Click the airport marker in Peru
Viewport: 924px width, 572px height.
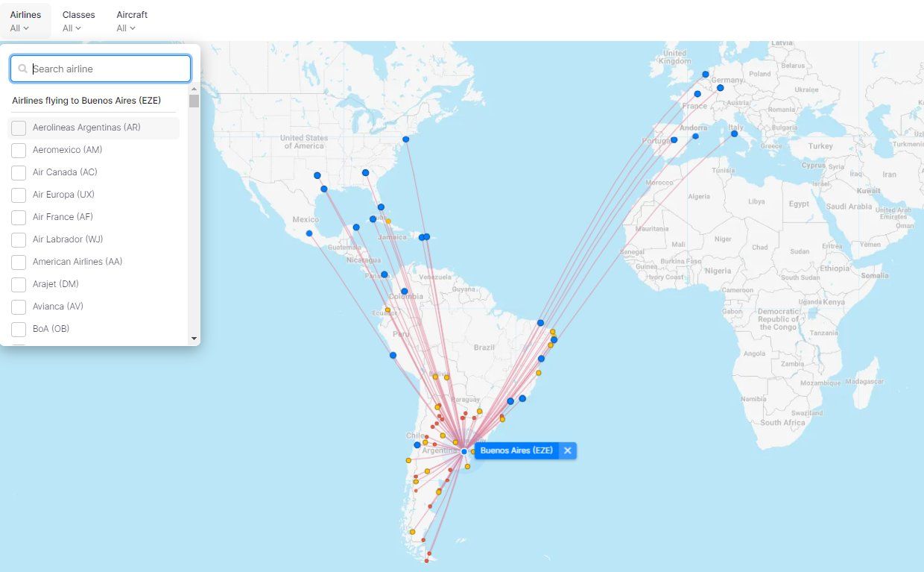click(x=393, y=355)
